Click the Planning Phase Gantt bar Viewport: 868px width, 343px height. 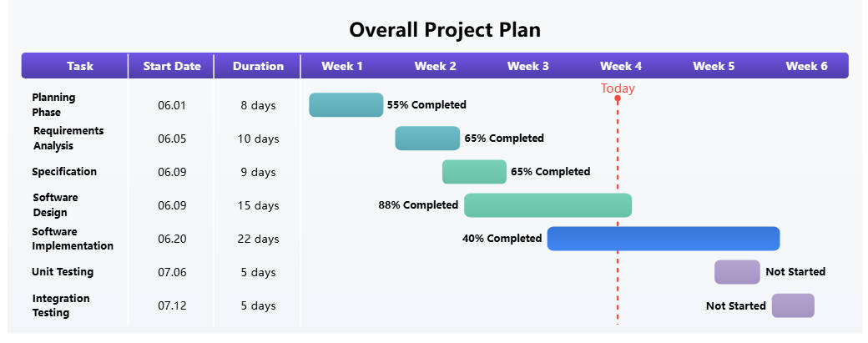point(346,105)
